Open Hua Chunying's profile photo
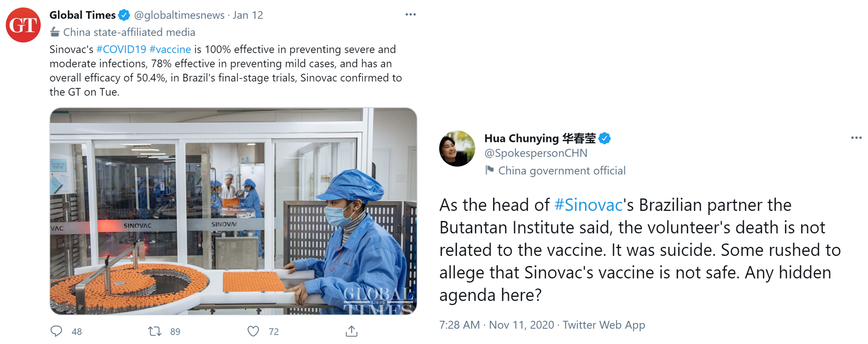This screenshot has width=868, height=344. (457, 148)
